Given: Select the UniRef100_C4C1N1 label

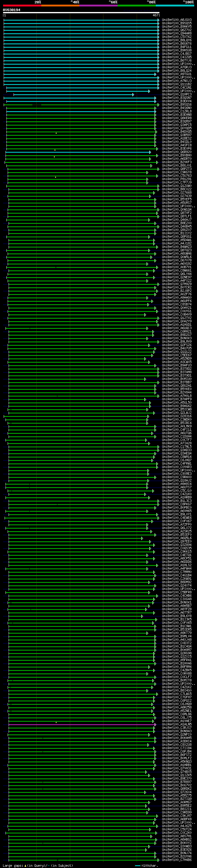Looking at the screenshot, I should 177,88.
